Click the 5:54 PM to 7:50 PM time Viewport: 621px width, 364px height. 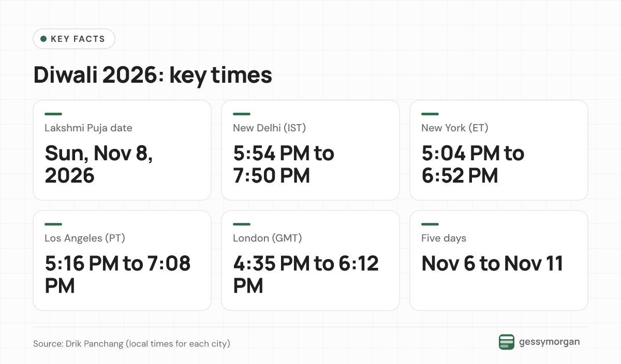pyautogui.click(x=284, y=164)
